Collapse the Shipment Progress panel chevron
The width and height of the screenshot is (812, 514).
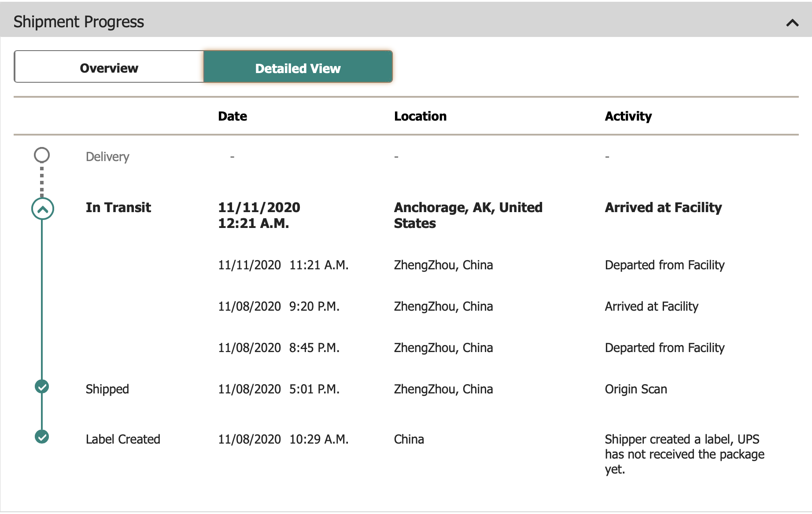(x=792, y=23)
